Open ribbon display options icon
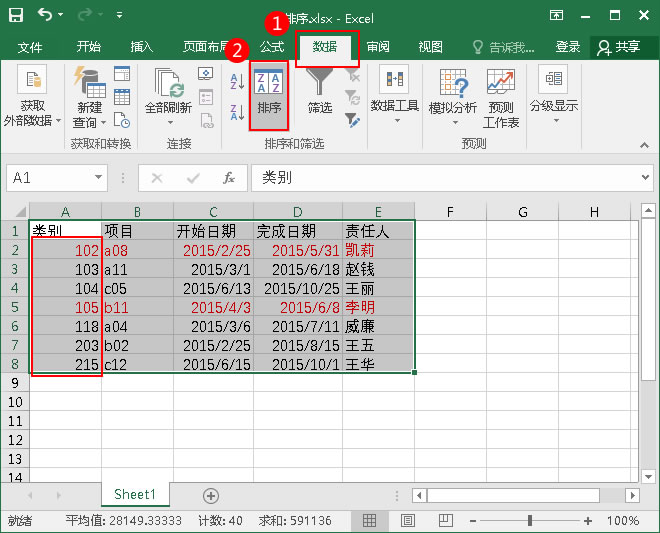 [x=556, y=16]
